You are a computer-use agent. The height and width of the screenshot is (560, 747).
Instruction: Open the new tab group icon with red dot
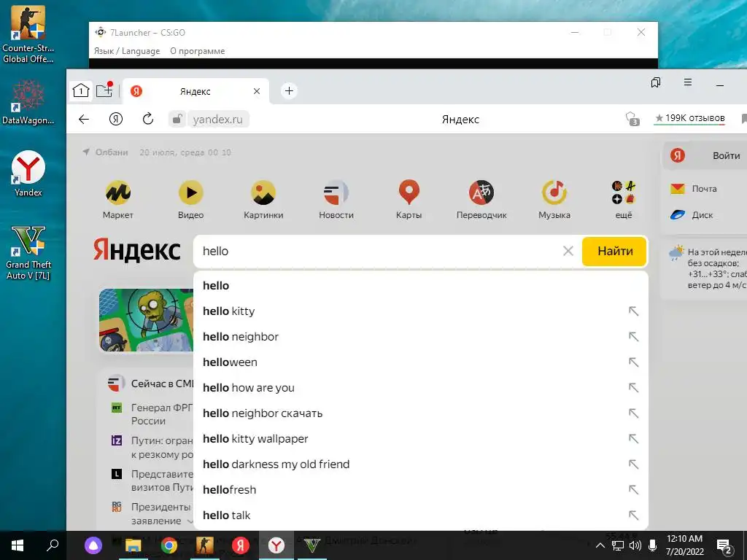click(104, 90)
